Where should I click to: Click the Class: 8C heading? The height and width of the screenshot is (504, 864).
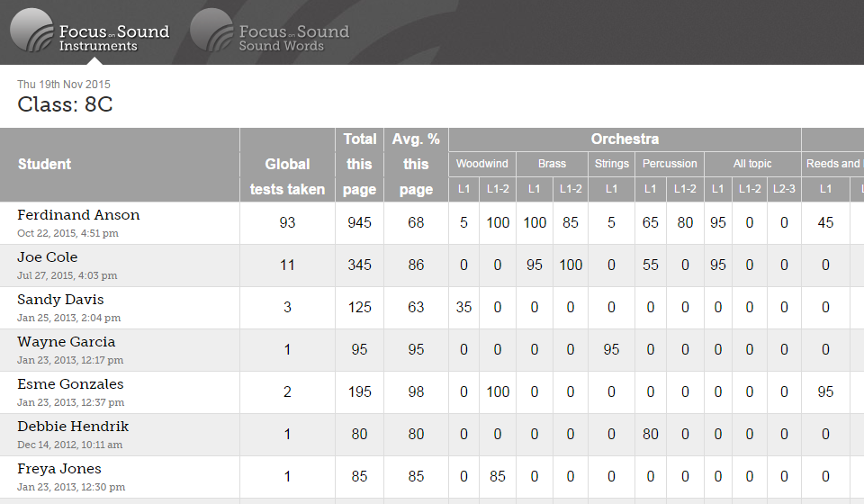(x=65, y=104)
